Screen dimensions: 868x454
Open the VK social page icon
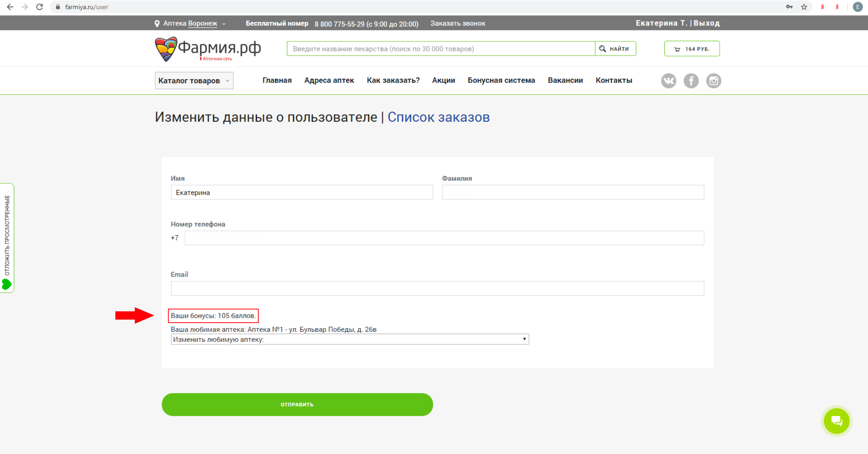[668, 81]
